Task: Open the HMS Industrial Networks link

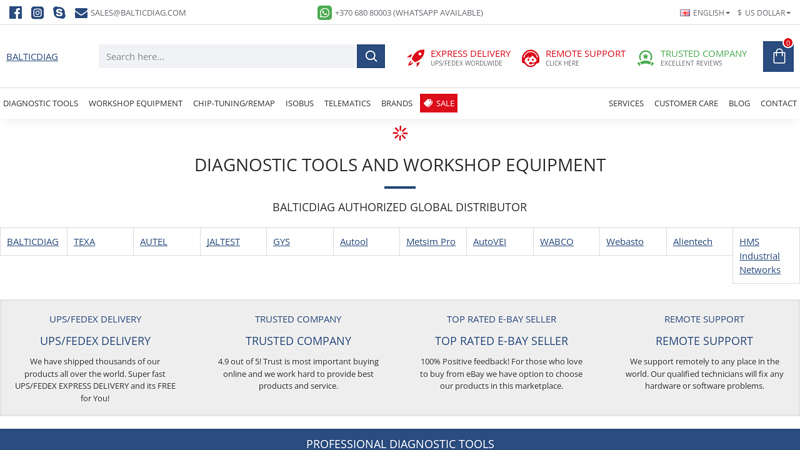Action: 759,256
